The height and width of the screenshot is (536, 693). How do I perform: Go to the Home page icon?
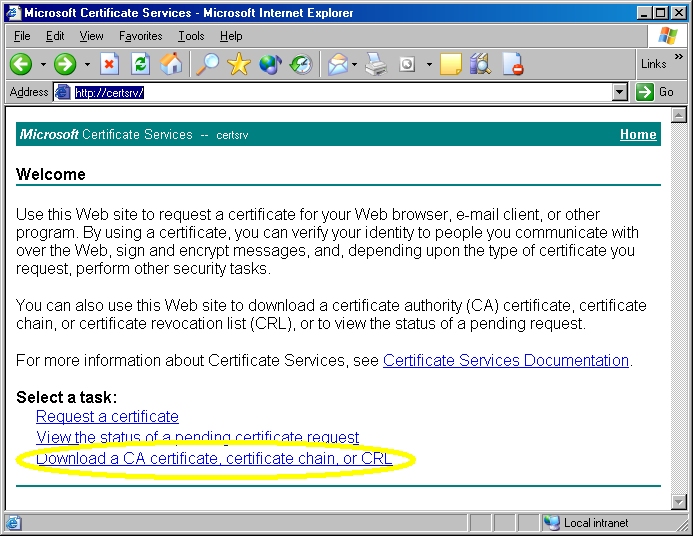[171, 64]
